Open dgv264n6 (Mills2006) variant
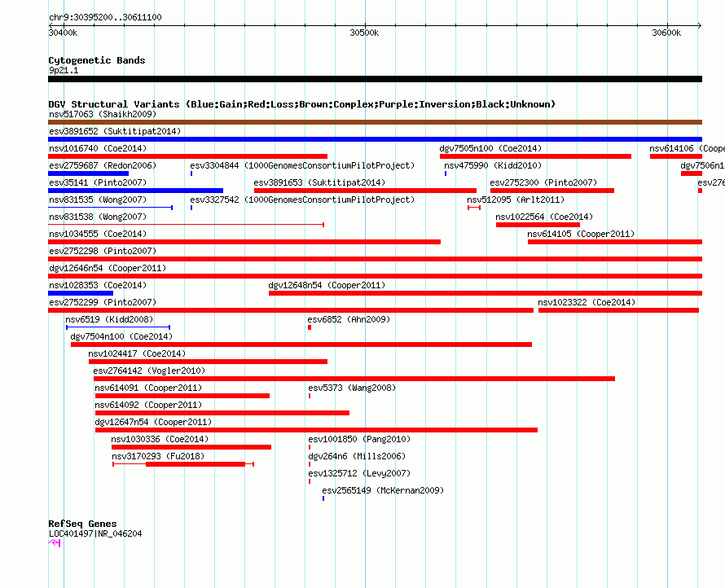This screenshot has height=588, width=725. (357, 456)
